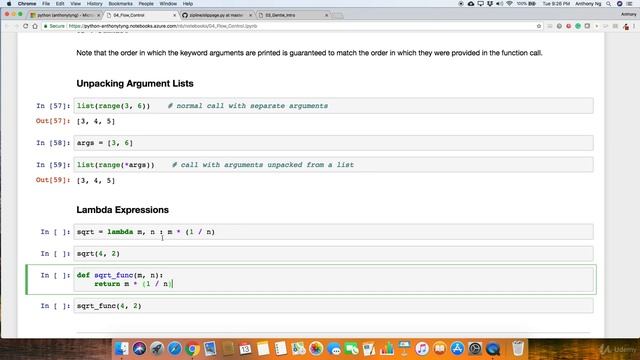Image resolution: width=640 pixels, height=360 pixels.
Task: Switch to the python (anthonytyng) browser tab
Action: tap(64, 15)
